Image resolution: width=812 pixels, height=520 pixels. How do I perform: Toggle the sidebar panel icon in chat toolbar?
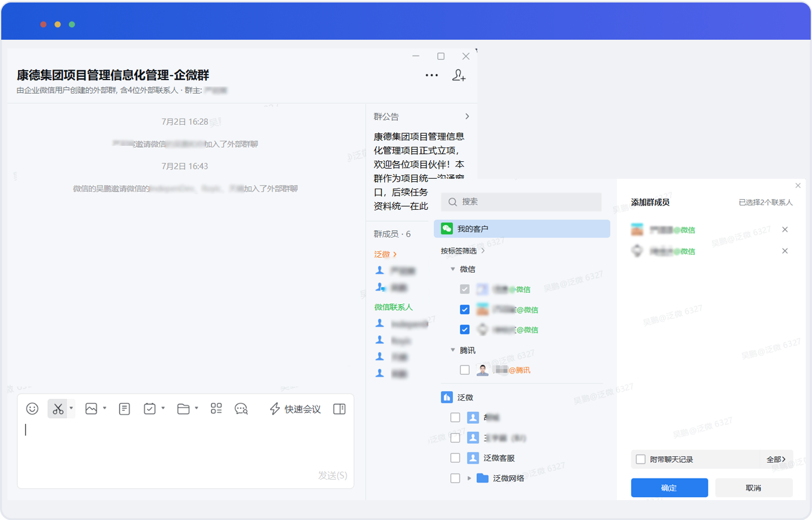339,409
